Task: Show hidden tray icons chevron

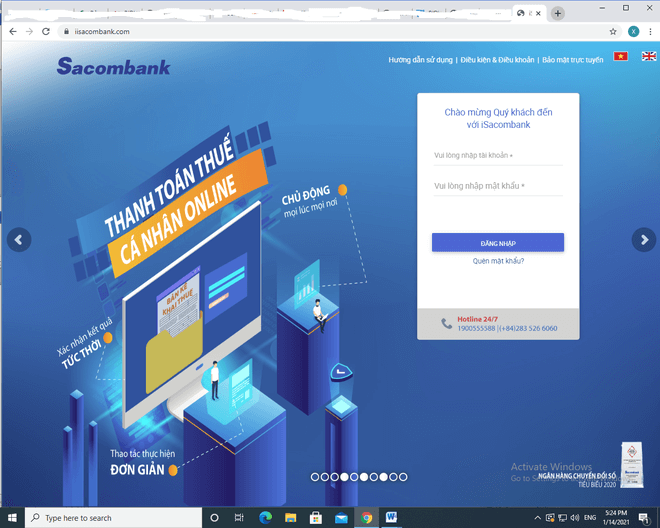Action: 538,518
